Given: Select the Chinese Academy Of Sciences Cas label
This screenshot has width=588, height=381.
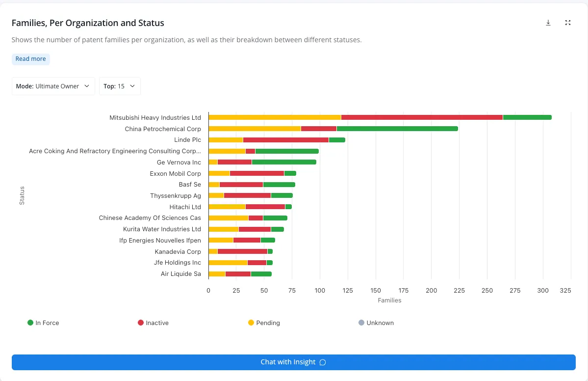Looking at the screenshot, I should (x=150, y=218).
